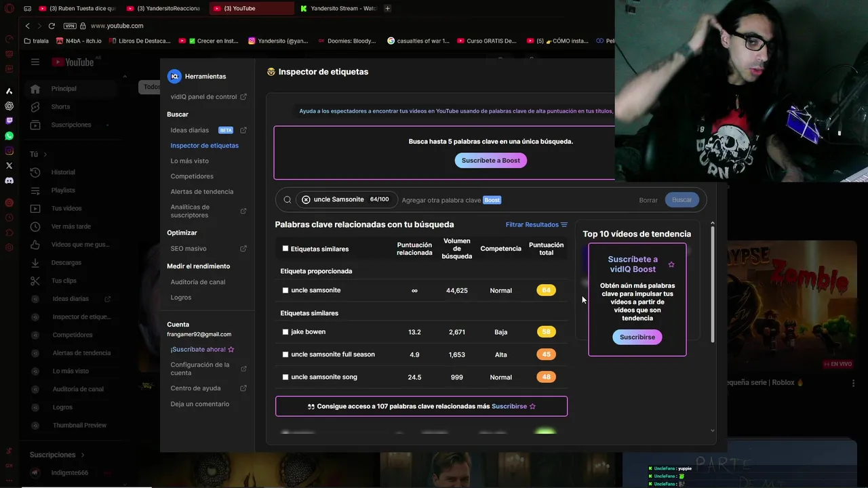Open new browser tab with plus icon

387,8
